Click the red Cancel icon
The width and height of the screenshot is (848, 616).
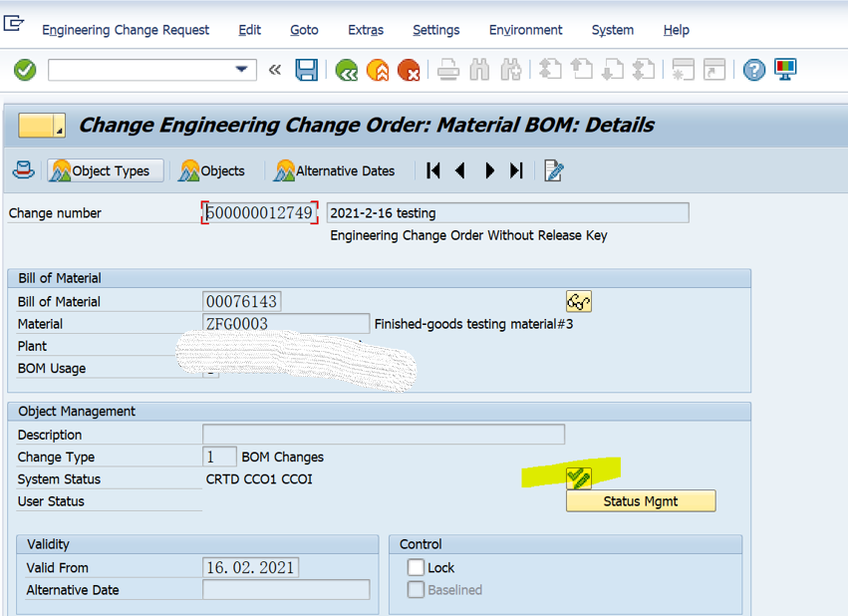point(409,70)
